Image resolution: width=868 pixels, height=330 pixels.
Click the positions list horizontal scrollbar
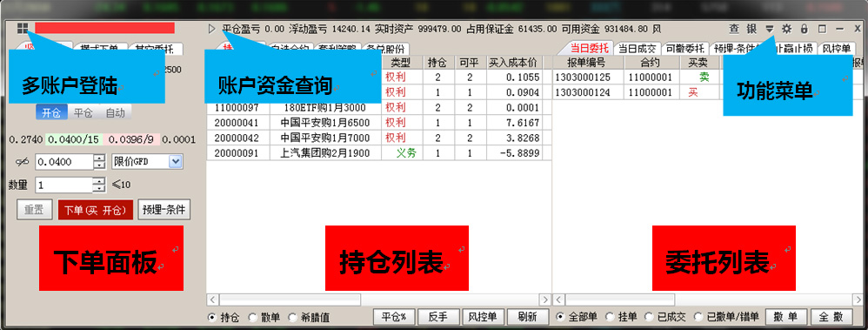point(379,300)
